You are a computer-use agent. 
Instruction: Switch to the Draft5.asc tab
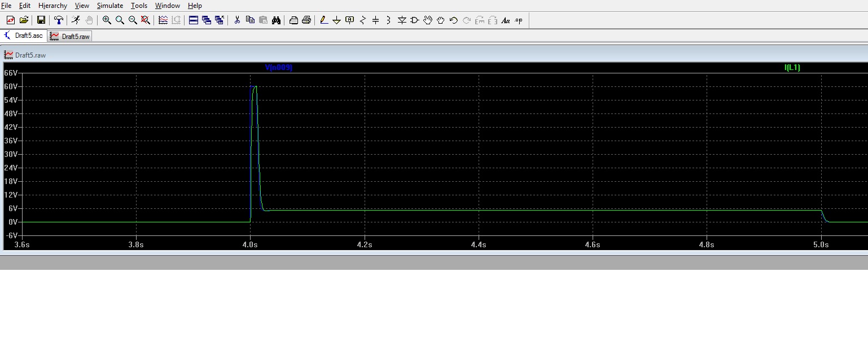click(24, 36)
